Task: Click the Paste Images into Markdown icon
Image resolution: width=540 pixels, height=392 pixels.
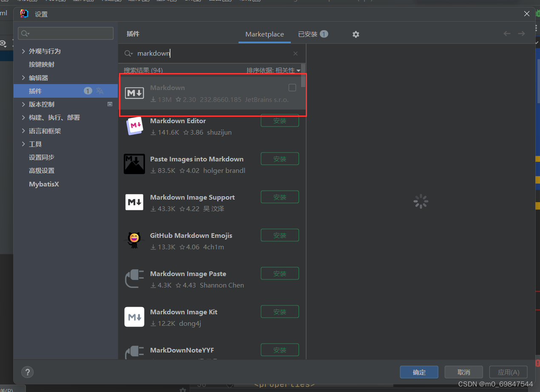Action: 134,164
